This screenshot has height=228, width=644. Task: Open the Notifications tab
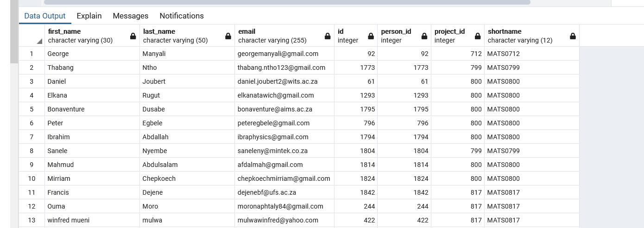click(182, 16)
